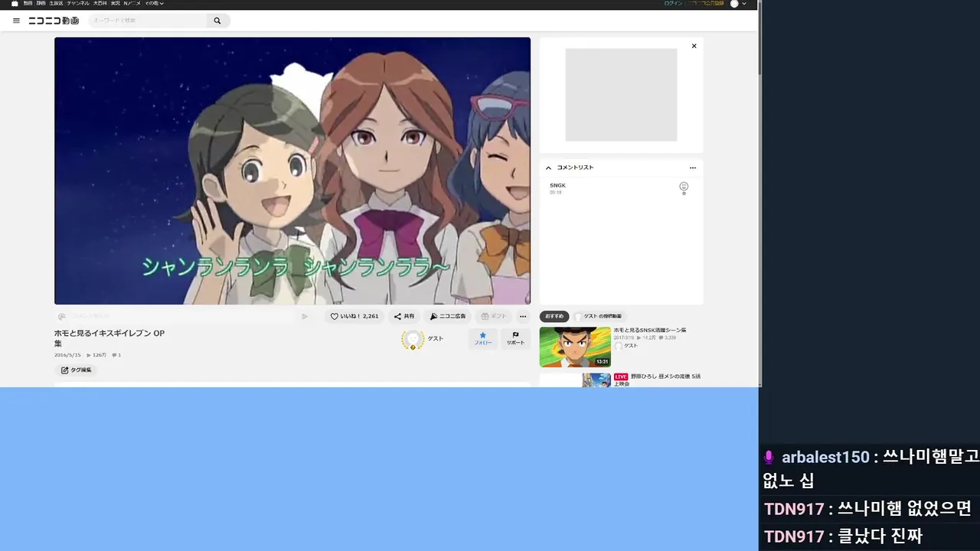Open the チャンネル link in the top bar

(78, 4)
